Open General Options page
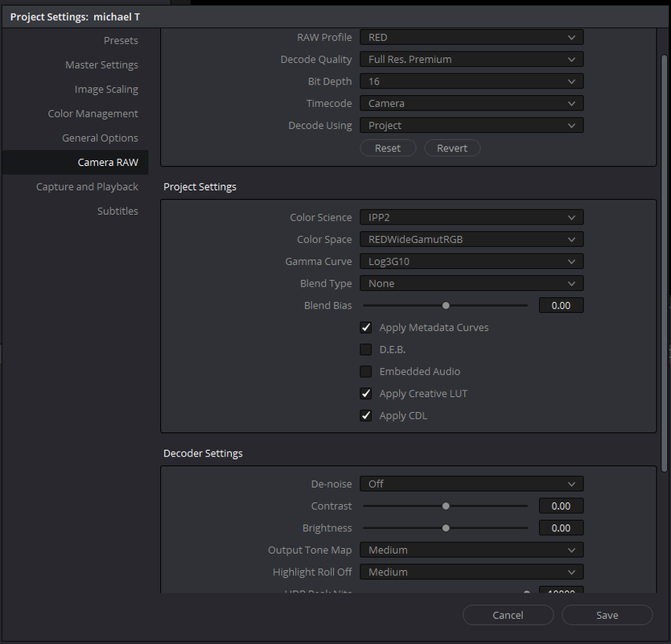The width and height of the screenshot is (671, 644). click(100, 138)
